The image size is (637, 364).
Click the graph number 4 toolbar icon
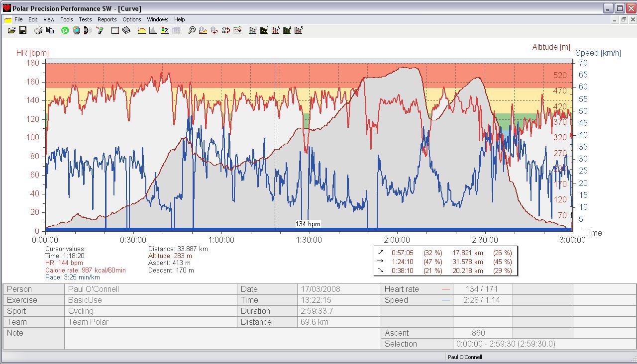pos(287,30)
